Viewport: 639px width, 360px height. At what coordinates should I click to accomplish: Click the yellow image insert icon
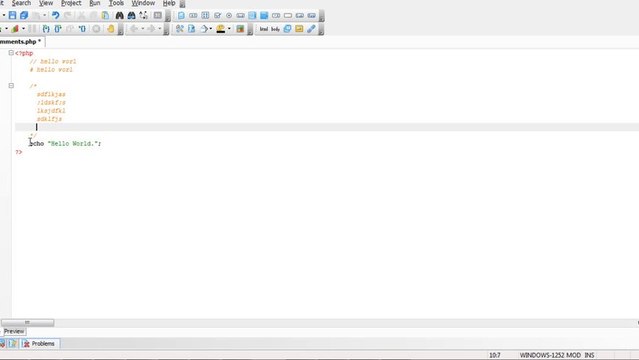[299, 29]
